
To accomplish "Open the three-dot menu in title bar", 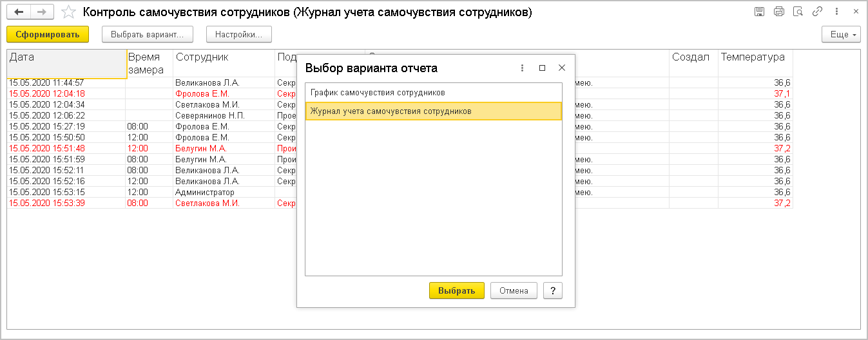I will (836, 12).
